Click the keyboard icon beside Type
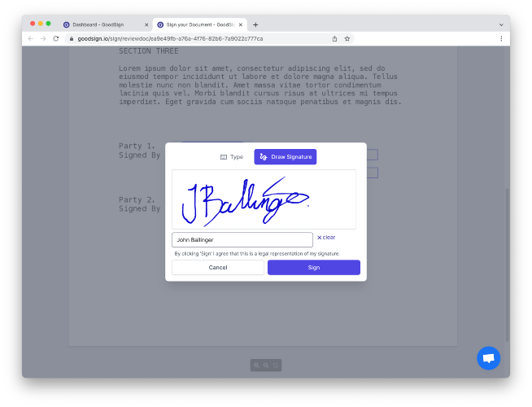Screen dimensions: 532x407 click(x=223, y=157)
